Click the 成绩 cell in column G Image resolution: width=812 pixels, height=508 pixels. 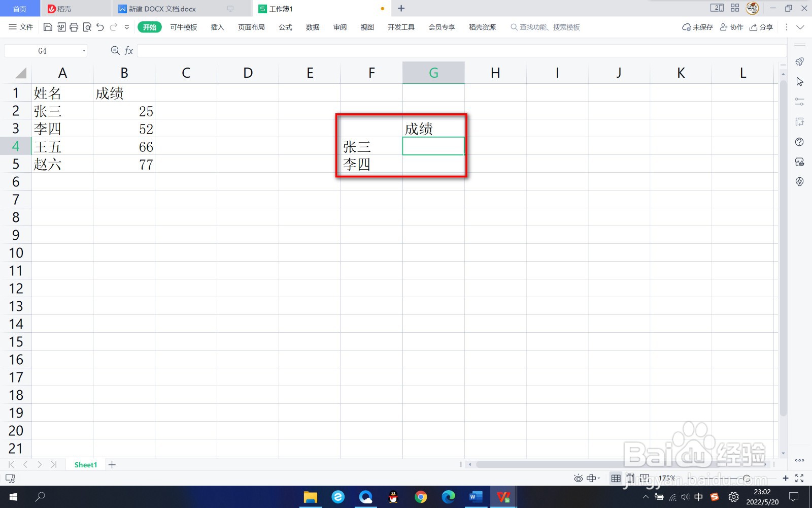(x=433, y=129)
